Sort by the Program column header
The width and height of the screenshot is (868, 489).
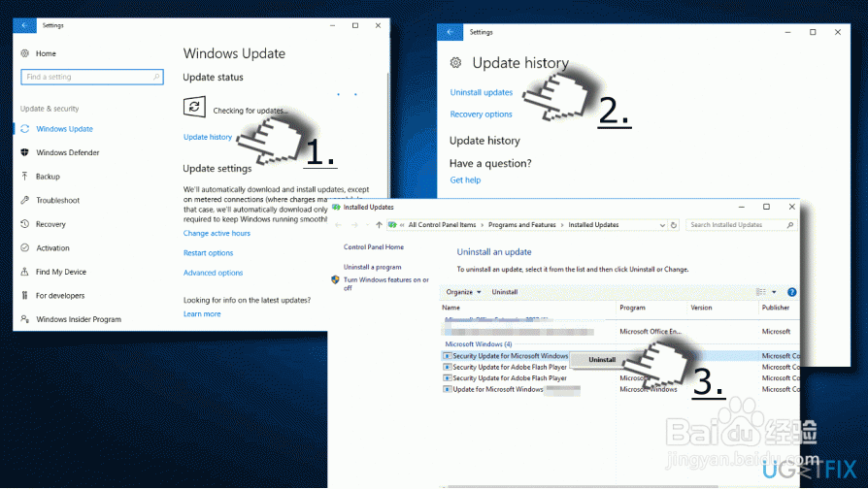[632, 308]
